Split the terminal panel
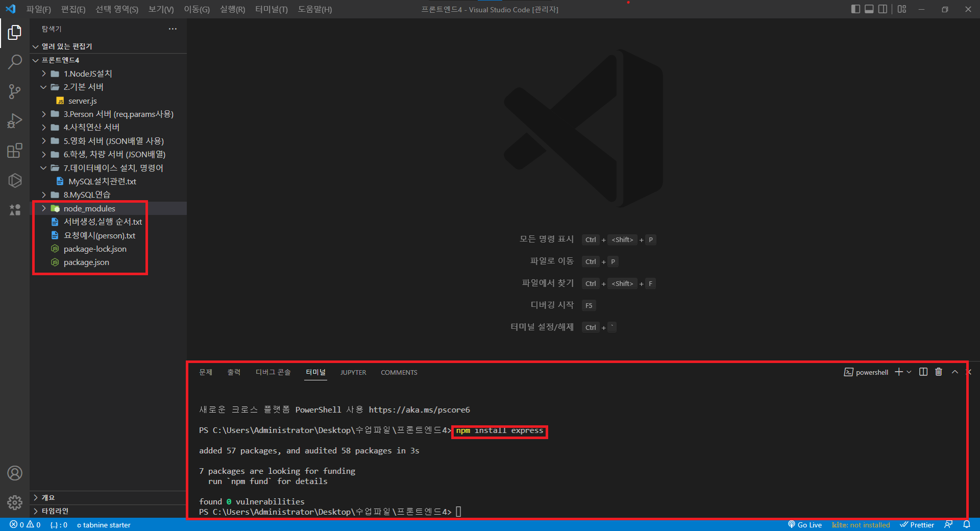This screenshot has height=531, width=980. pyautogui.click(x=923, y=372)
